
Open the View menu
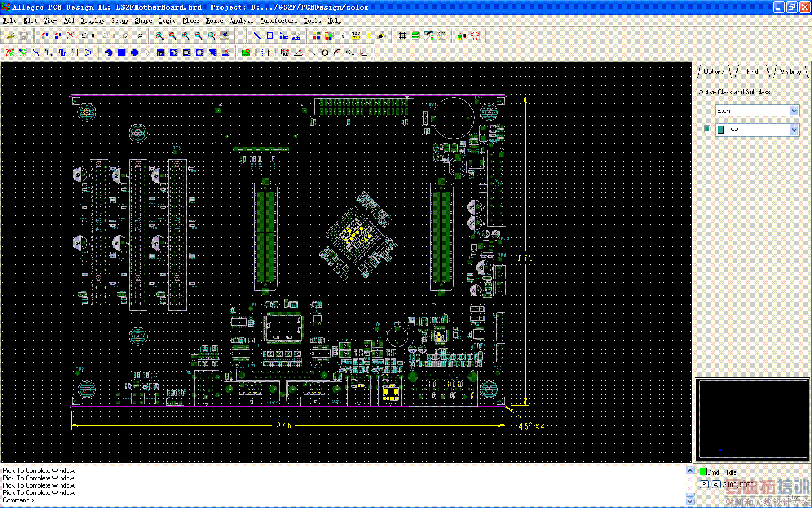tap(51, 20)
